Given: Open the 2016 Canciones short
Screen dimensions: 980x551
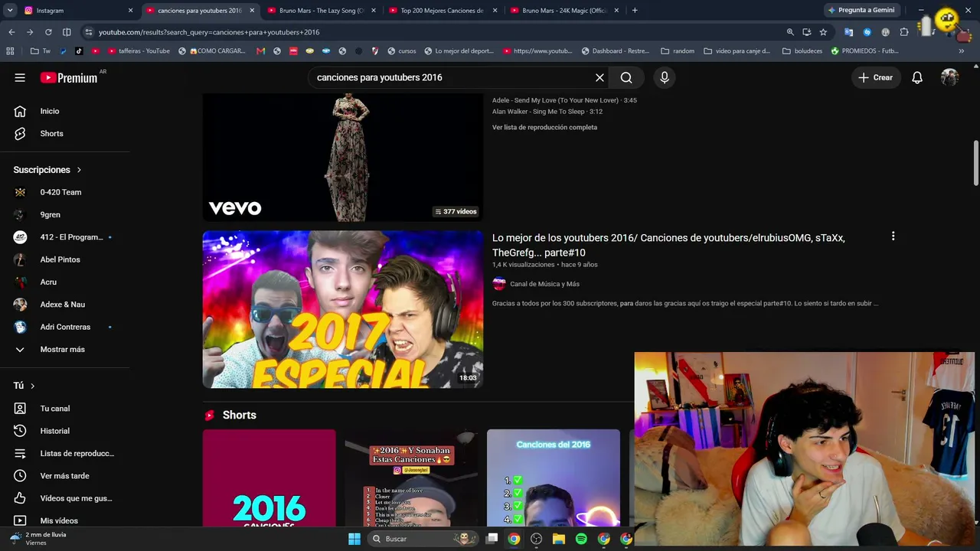Looking at the screenshot, I should pos(269,478).
